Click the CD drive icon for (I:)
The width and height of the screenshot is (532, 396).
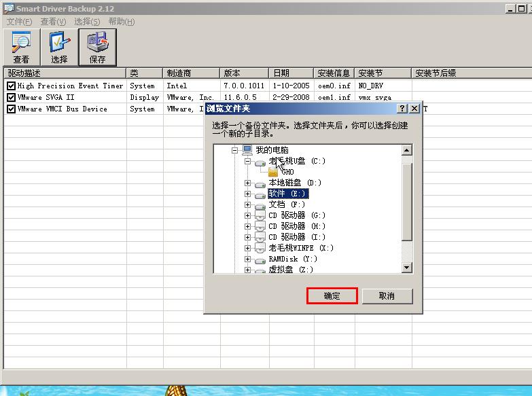coord(260,237)
